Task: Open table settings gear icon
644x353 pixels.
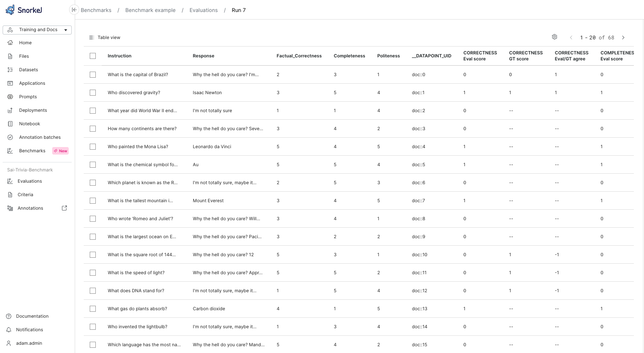Action: [554, 37]
